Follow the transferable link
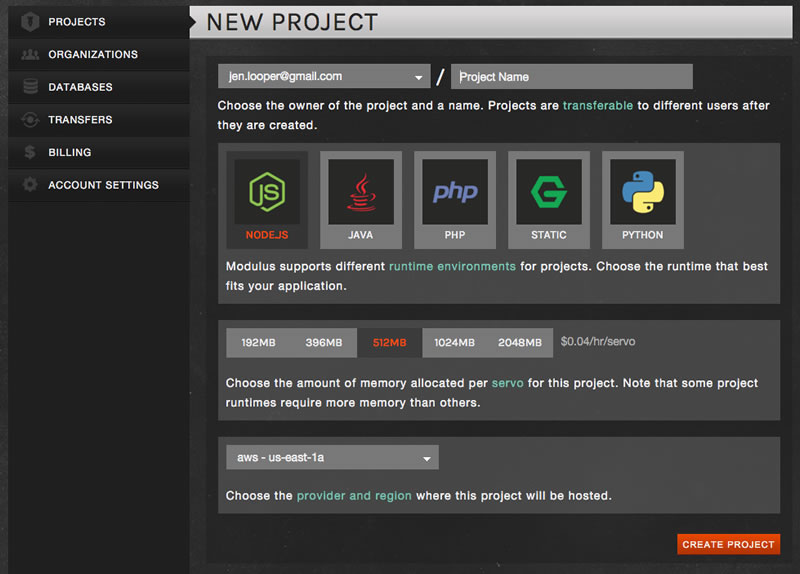 pyautogui.click(x=598, y=106)
